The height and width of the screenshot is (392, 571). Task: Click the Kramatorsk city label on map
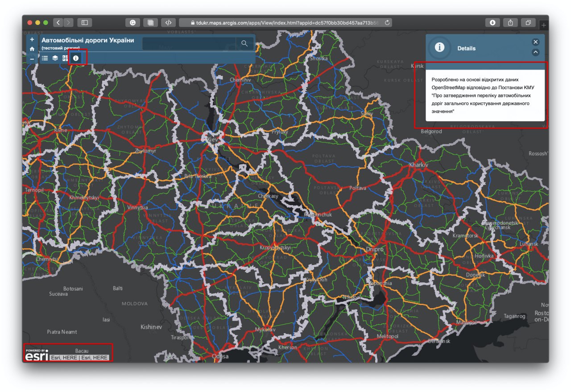(465, 235)
